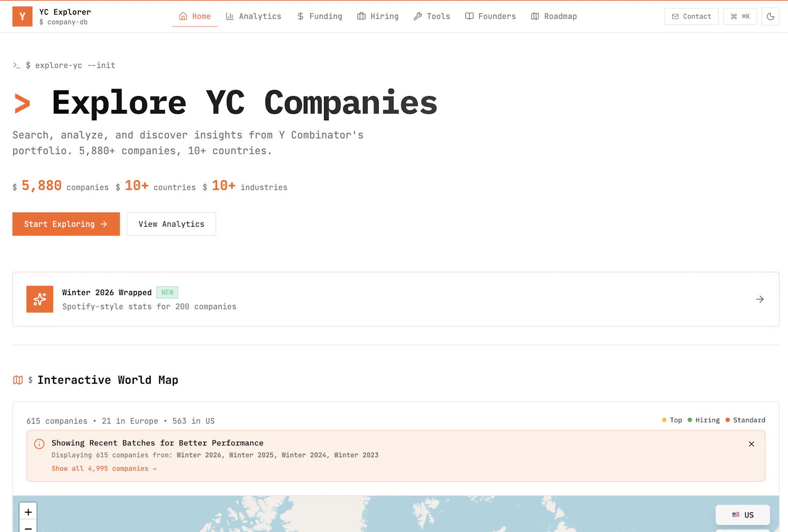Click the 5,880 companies stat
This screenshot has height=532, width=788.
tap(61, 186)
